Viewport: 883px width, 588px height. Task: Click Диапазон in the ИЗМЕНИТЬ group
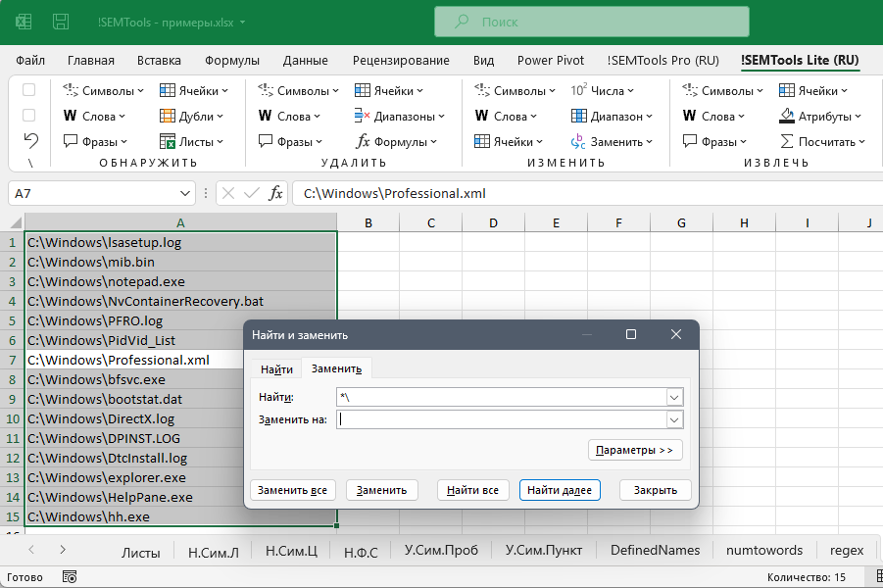point(612,116)
